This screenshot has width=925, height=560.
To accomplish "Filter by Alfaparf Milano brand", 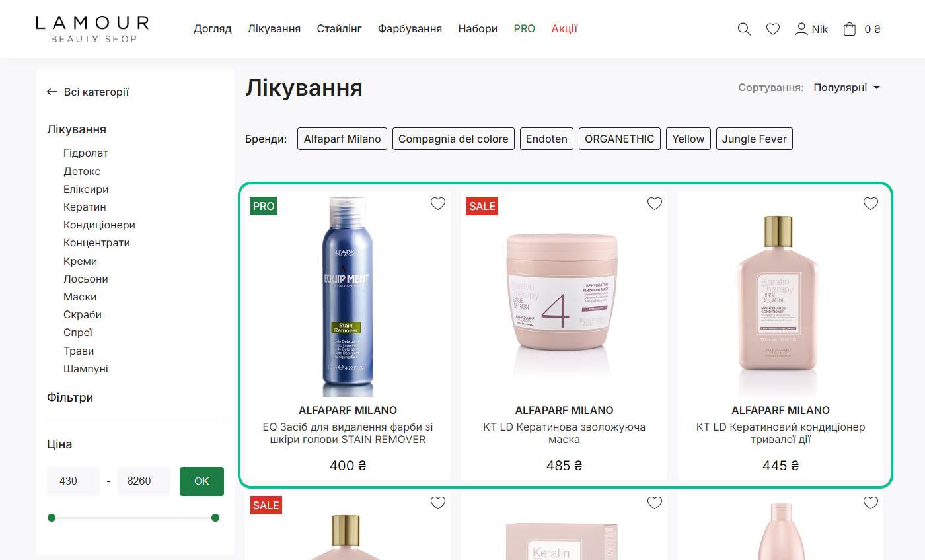I will coord(342,139).
